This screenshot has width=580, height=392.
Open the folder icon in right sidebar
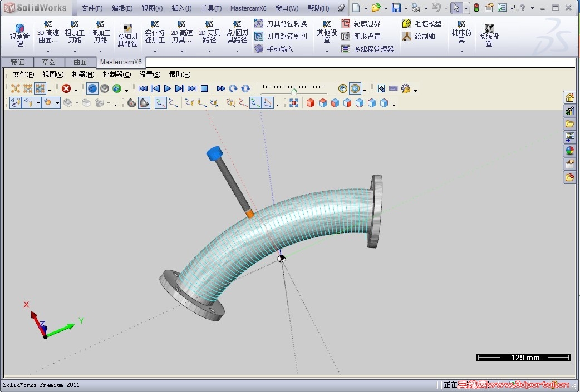(x=569, y=124)
